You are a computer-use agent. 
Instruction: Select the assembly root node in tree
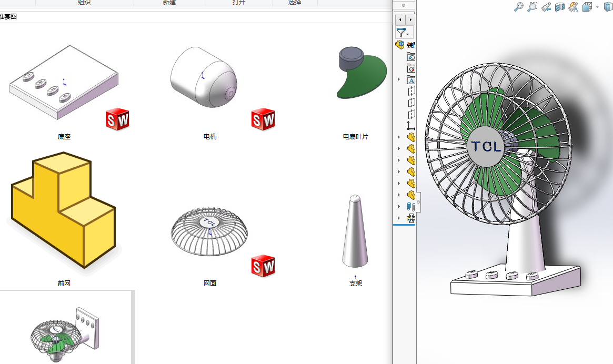point(400,45)
